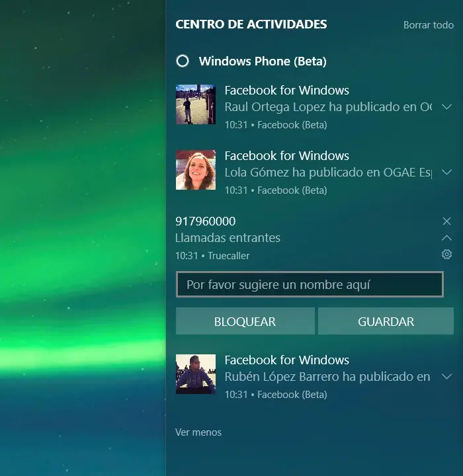Open Raul Ortega Lopez profile thumbnail
This screenshot has height=476, width=463.
pyautogui.click(x=196, y=104)
